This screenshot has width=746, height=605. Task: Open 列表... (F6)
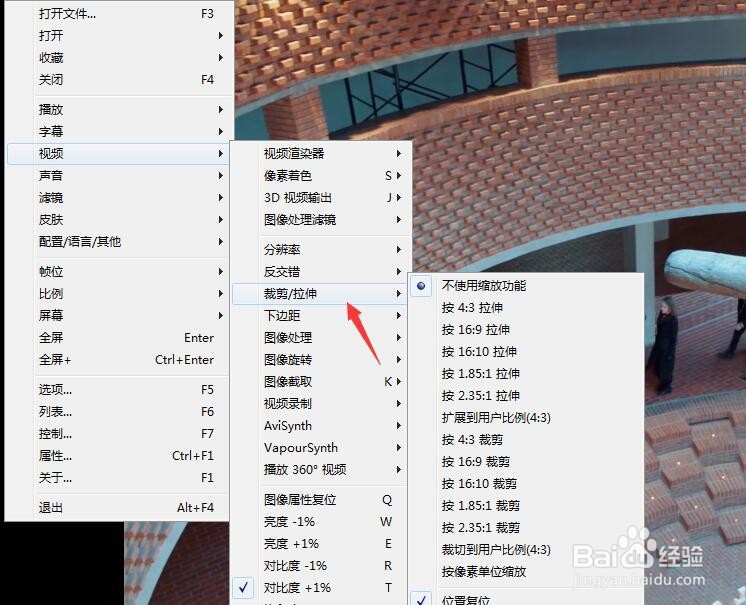tap(118, 411)
